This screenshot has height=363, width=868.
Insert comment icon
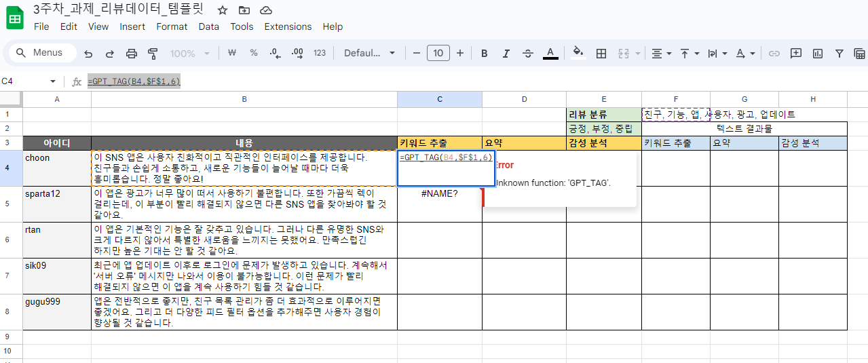796,53
